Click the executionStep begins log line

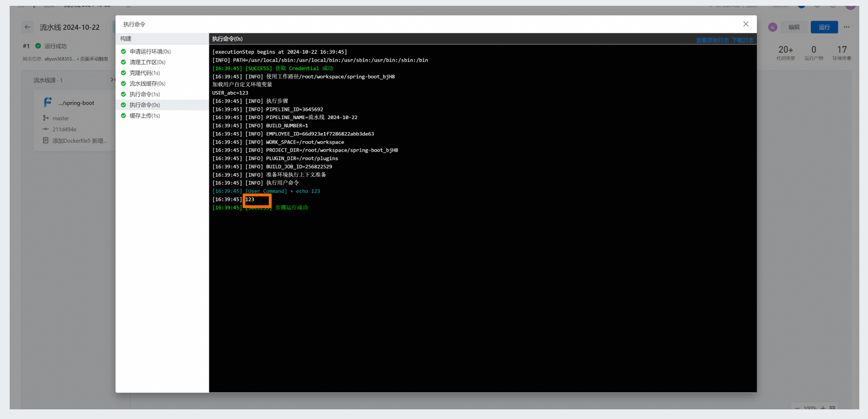279,52
